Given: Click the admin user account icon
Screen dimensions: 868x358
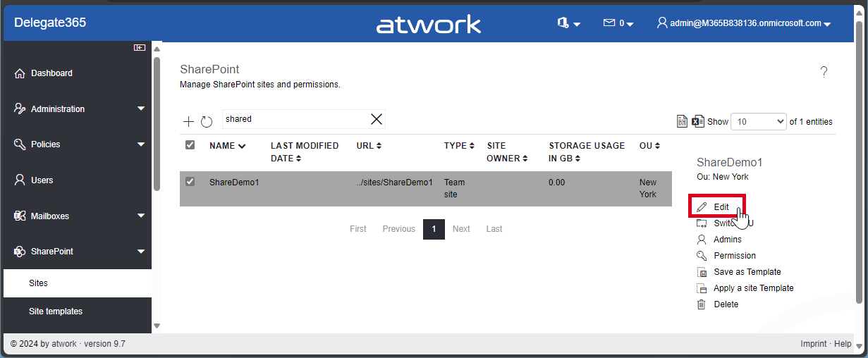Looking at the screenshot, I should pos(662,23).
